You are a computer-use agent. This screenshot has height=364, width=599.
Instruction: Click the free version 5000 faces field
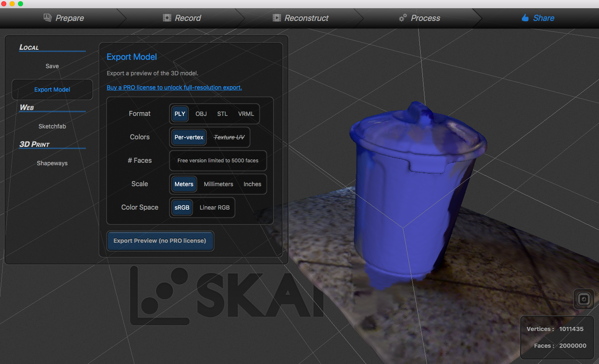point(218,161)
